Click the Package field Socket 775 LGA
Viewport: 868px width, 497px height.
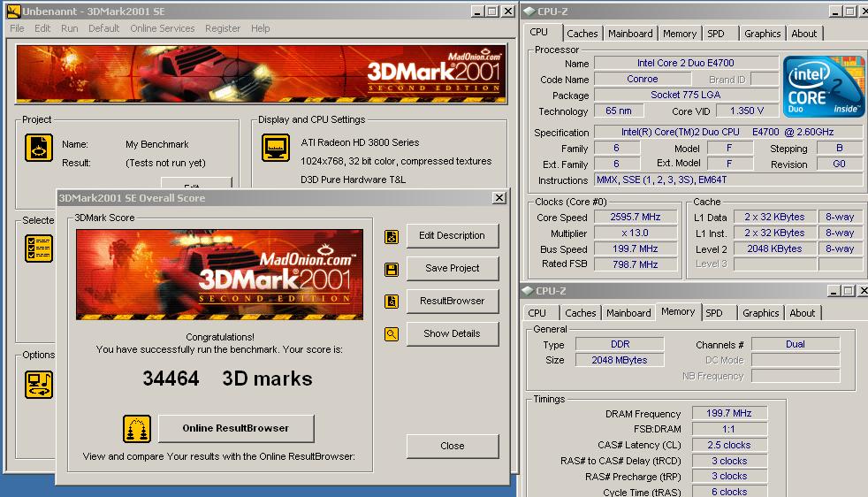(x=686, y=95)
